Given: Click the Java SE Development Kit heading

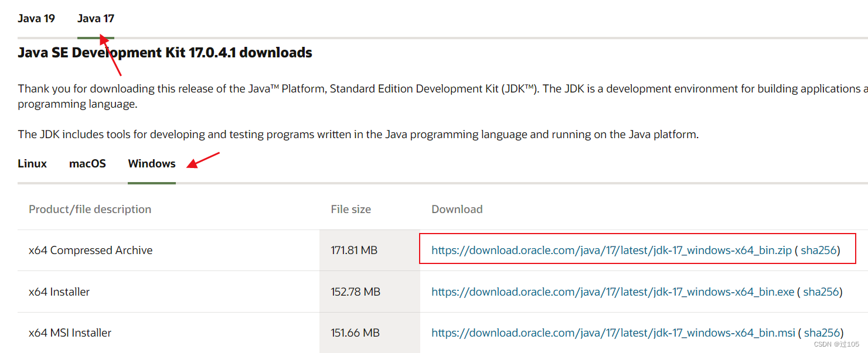Looking at the screenshot, I should pos(165,52).
